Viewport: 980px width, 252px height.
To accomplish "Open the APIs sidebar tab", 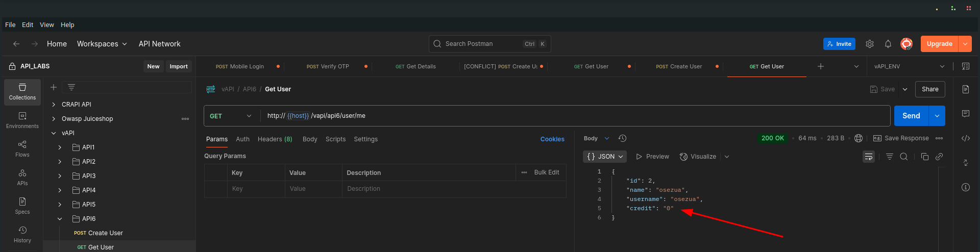I will click(x=22, y=178).
